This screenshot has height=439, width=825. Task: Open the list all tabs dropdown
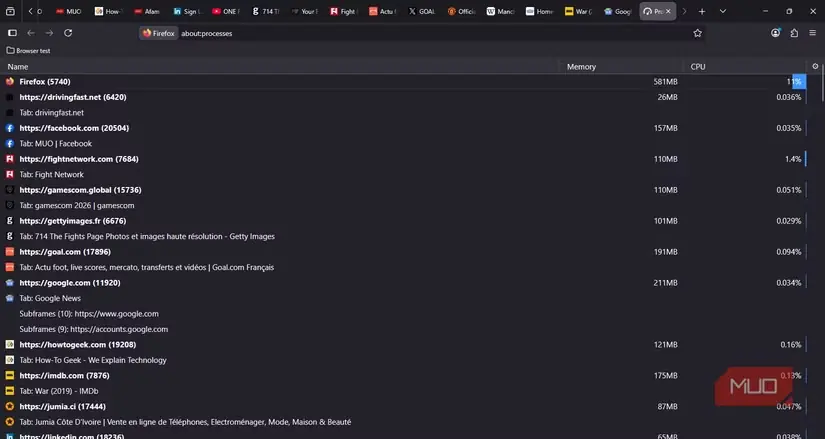(x=723, y=11)
